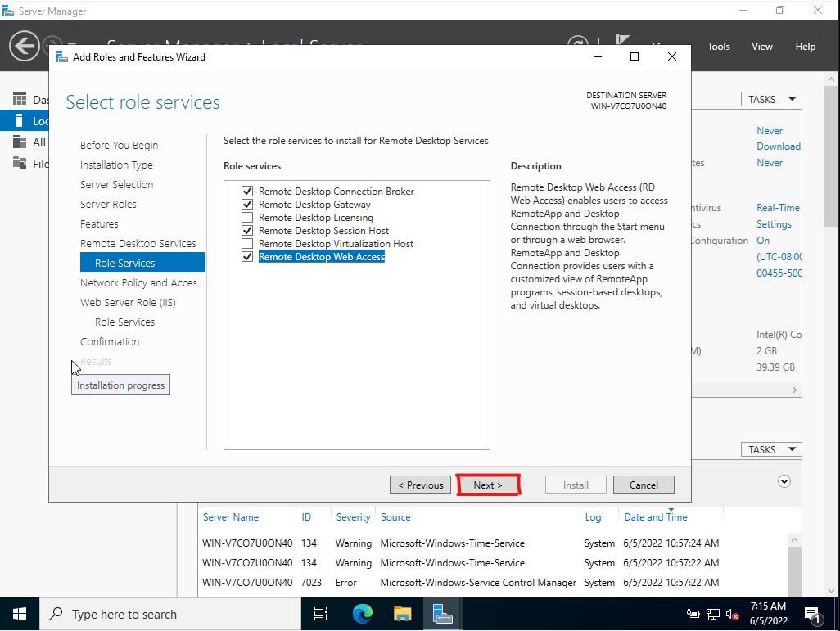Click the muted speaker tray icon
Viewport: 840px width, 631px height.
click(x=732, y=615)
